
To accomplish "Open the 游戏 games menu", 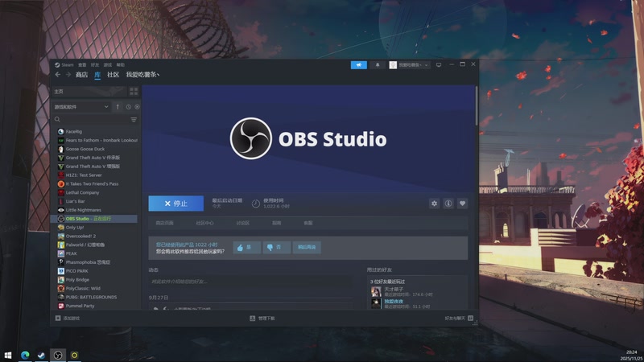I will (108, 65).
